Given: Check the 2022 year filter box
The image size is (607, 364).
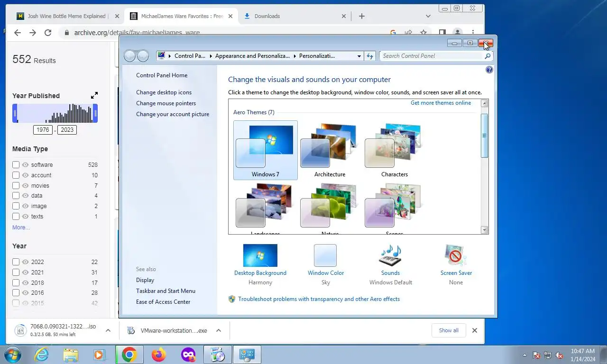Looking at the screenshot, I should 16,262.
